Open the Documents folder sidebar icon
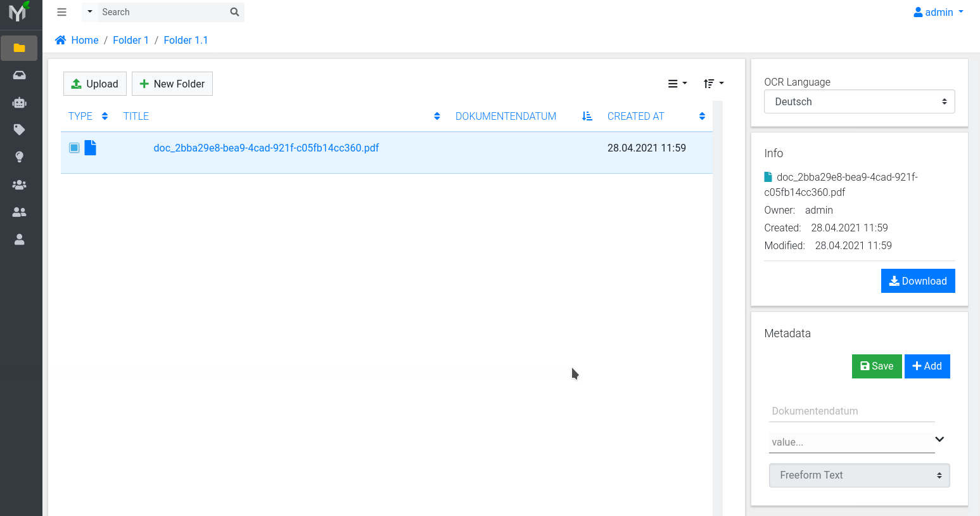Image resolution: width=980 pixels, height=516 pixels. coord(19,48)
